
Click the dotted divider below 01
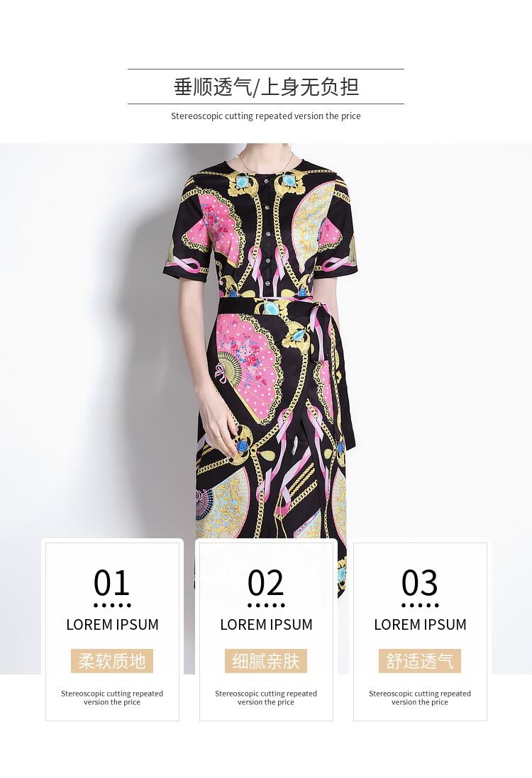pyautogui.click(x=112, y=606)
